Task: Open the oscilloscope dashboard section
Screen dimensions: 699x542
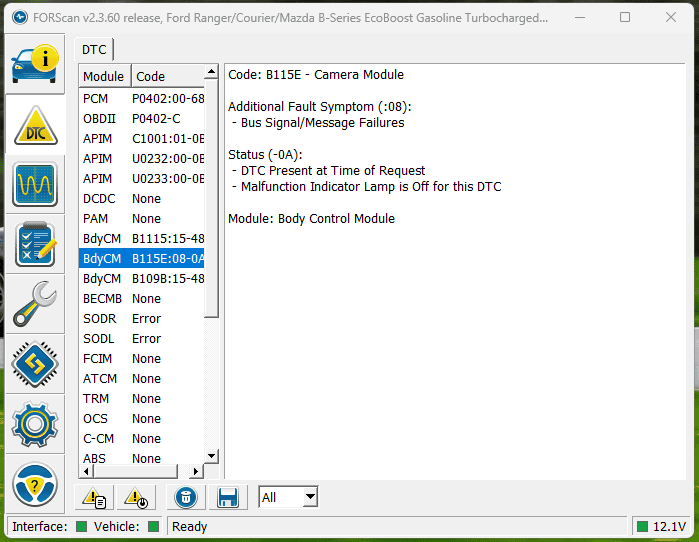Action: (35, 185)
